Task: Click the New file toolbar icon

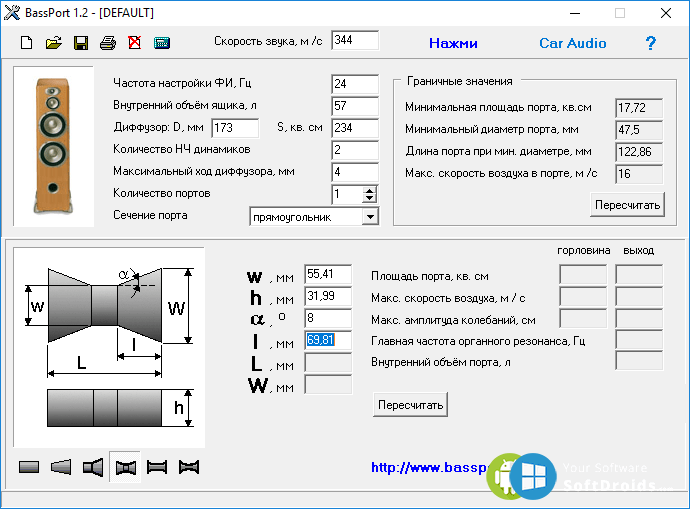Action: pos(27,43)
